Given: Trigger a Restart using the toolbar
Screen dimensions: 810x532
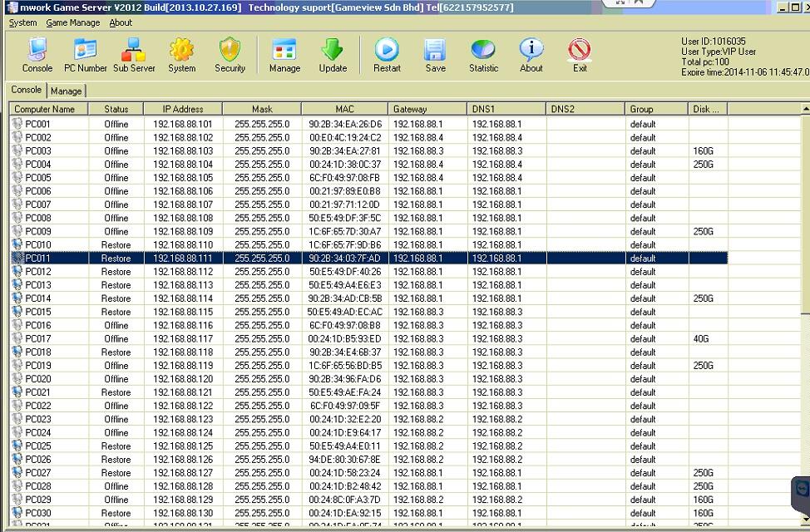Looking at the screenshot, I should click(387, 54).
